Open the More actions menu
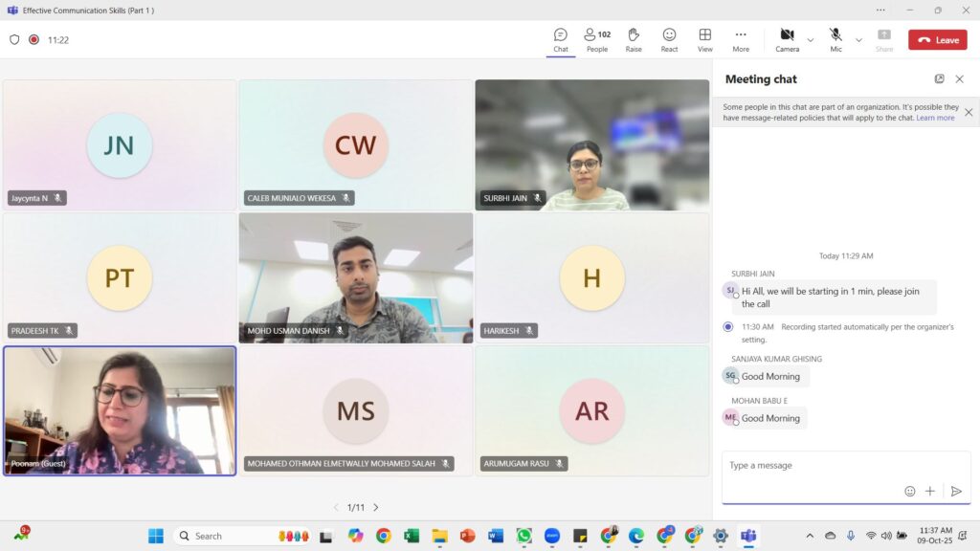980x551 pixels. click(x=741, y=39)
